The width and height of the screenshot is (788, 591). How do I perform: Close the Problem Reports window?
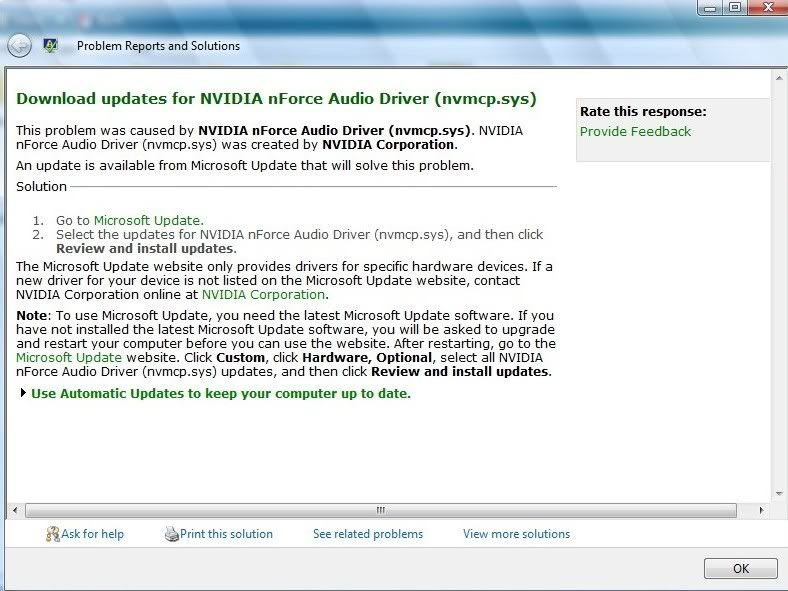[768, 8]
